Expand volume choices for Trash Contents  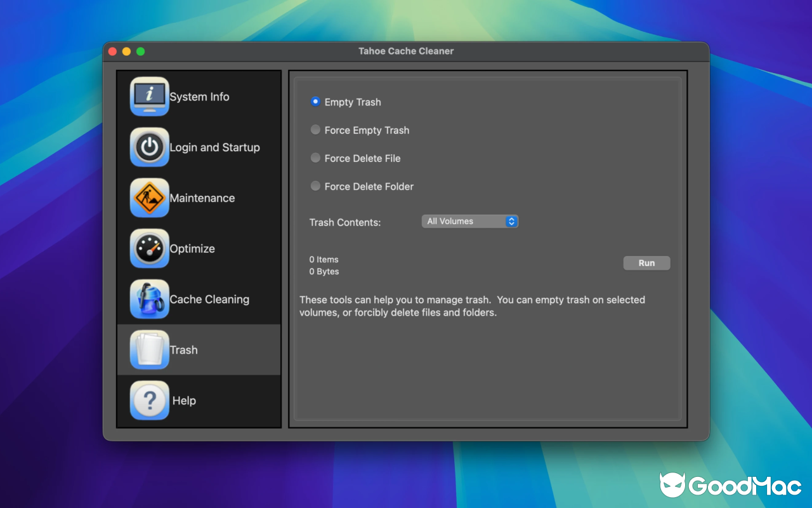(469, 221)
